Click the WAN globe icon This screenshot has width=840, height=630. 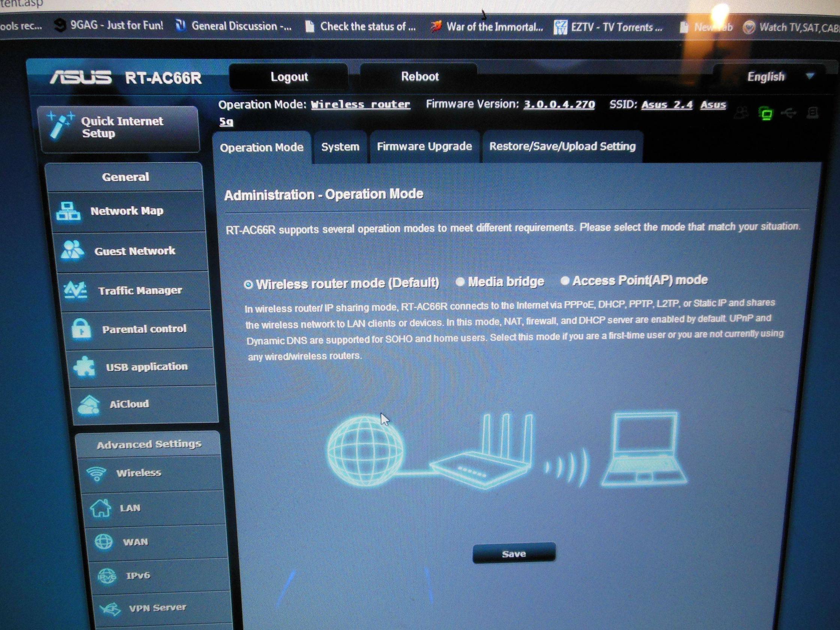(103, 542)
